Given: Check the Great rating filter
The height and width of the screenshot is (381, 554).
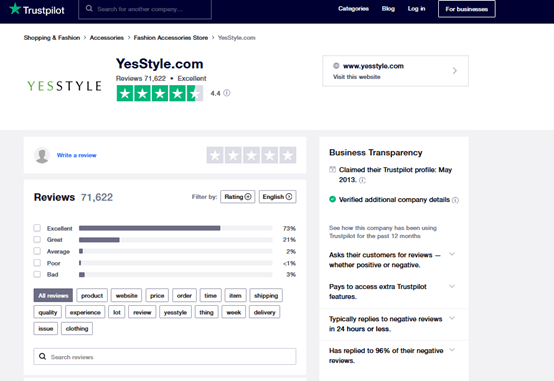Looking at the screenshot, I should point(37,239).
